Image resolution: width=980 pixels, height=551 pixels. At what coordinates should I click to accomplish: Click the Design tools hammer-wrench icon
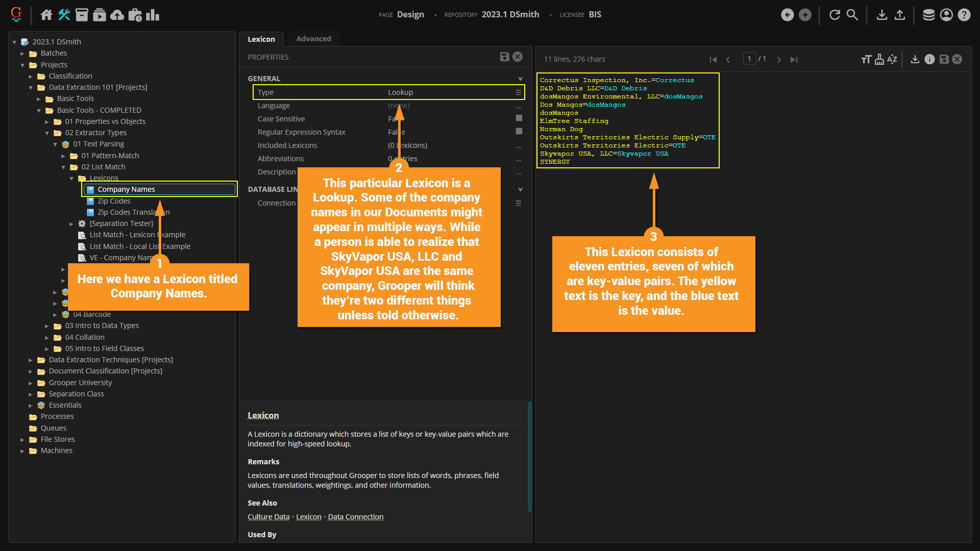64,15
